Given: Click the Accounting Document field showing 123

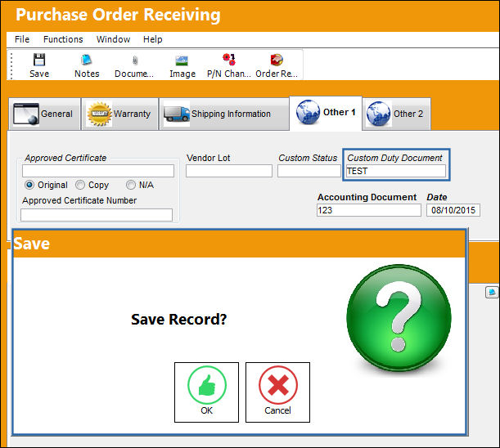Looking at the screenshot, I should tap(369, 210).
